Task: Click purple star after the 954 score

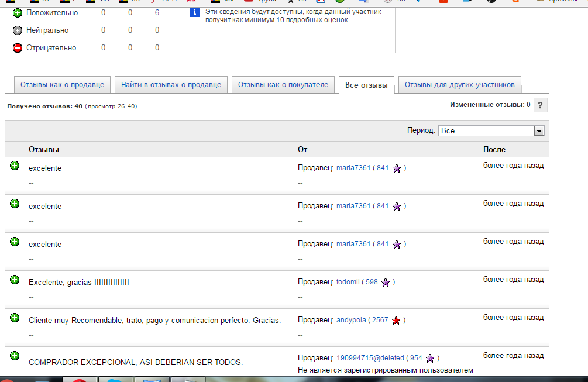Action: (430, 358)
